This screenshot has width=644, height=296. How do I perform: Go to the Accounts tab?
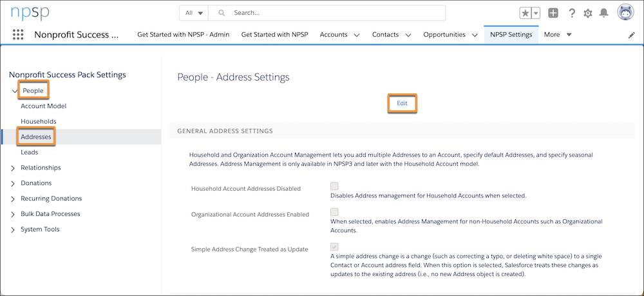[x=334, y=35]
